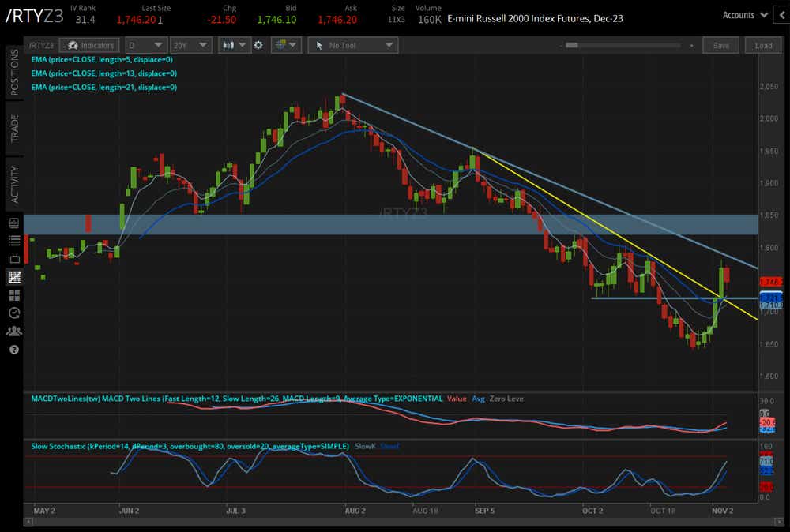Viewport: 790px width, 532px height.
Task: Toggle the EMA length=5 study label
Action: coord(102,59)
